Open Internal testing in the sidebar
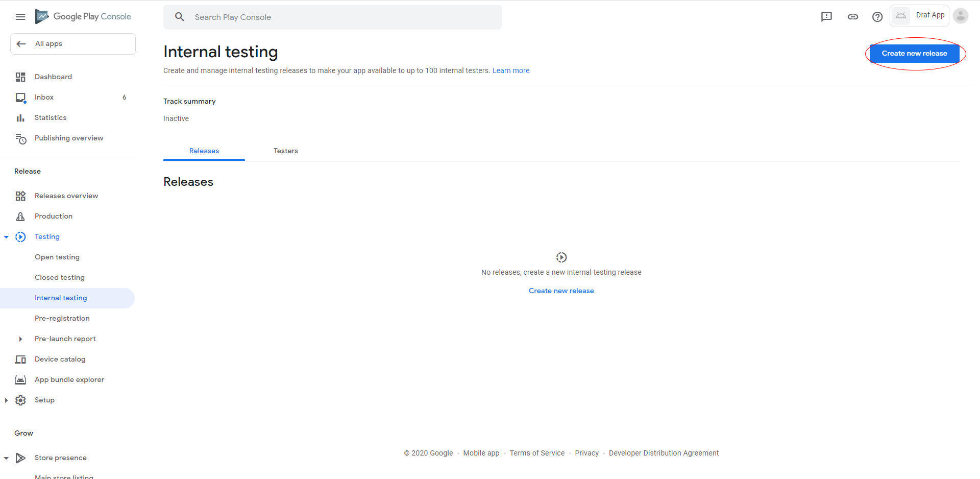 pyautogui.click(x=67, y=298)
